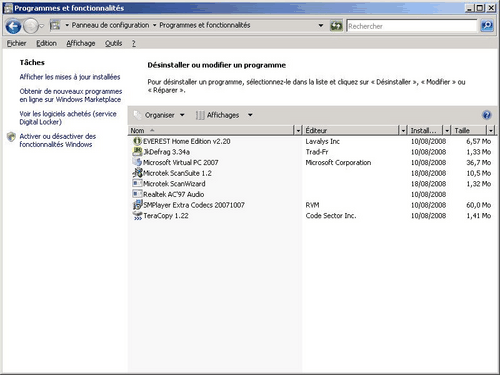500x375 pixels.
Task: Focus the Rechercher search field
Action: point(412,26)
